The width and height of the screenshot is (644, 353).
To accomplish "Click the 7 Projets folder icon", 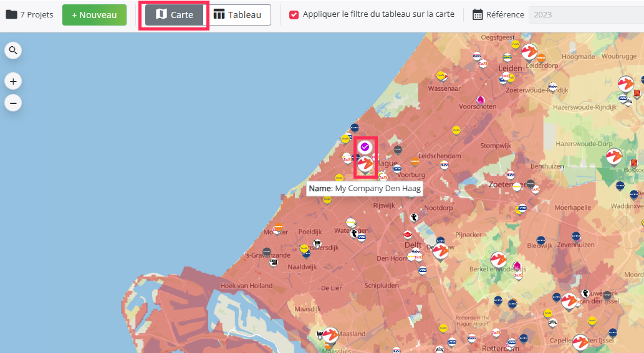I will [x=11, y=14].
